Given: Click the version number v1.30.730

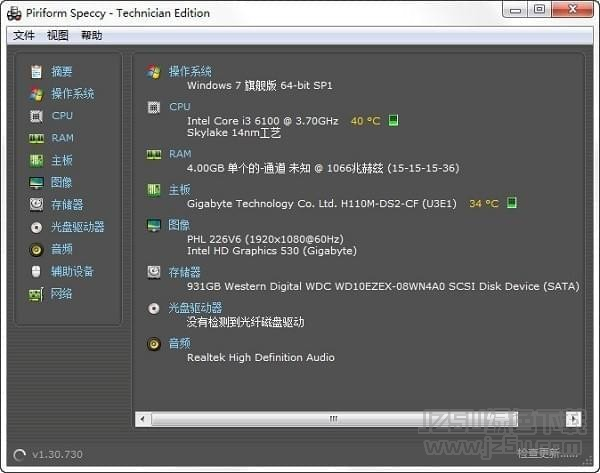Looking at the screenshot, I should (57, 454).
